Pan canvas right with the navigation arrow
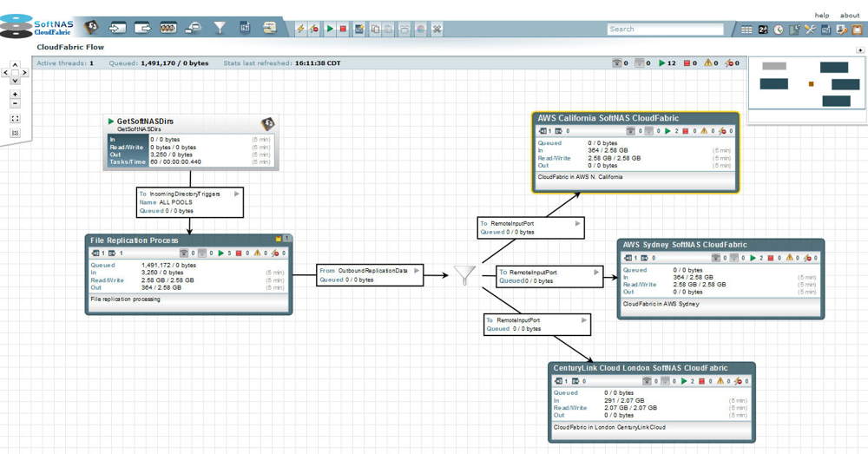Screen dimensions: 868x454 tap(23, 73)
